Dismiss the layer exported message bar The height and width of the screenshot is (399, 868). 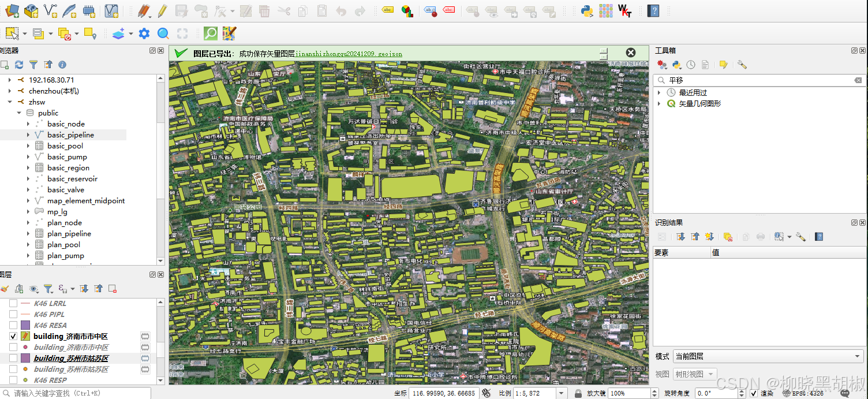[x=631, y=53]
